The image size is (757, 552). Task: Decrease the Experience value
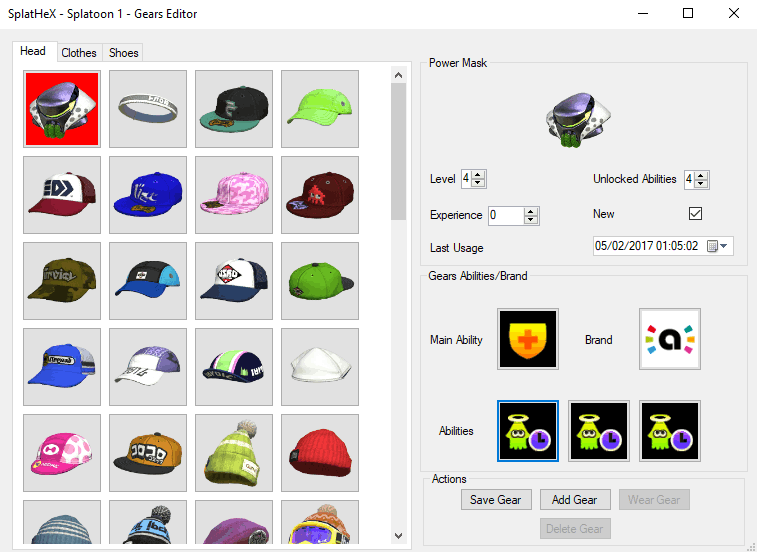coord(531,220)
